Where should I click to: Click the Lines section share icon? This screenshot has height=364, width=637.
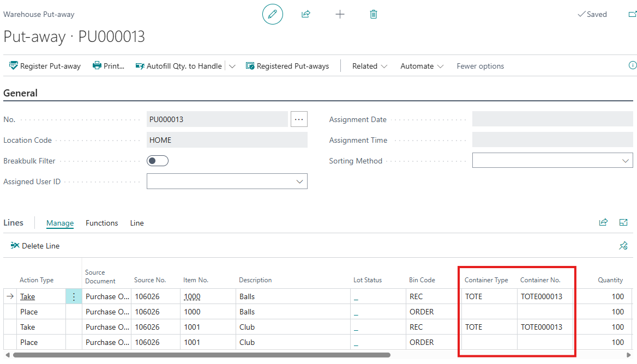point(603,222)
